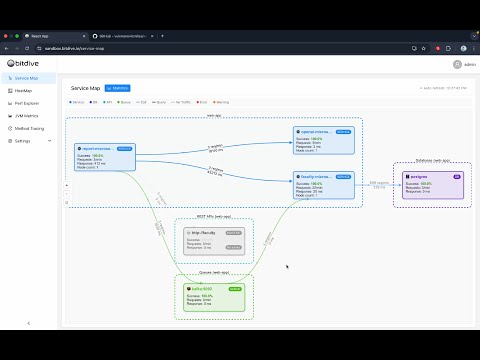Screen dimensions: 480x360
Task: Open the tab search dropdown arrow
Action: [x=474, y=36]
